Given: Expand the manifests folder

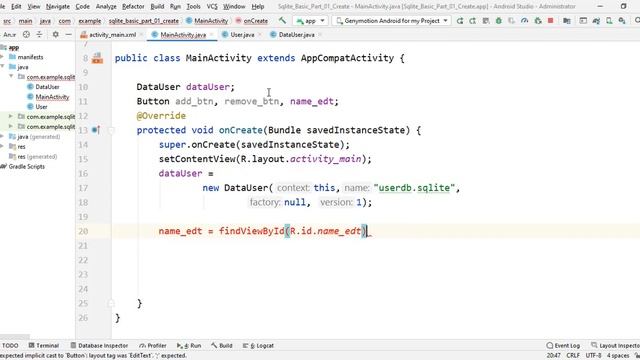Looking at the screenshot, I should pos(2,57).
